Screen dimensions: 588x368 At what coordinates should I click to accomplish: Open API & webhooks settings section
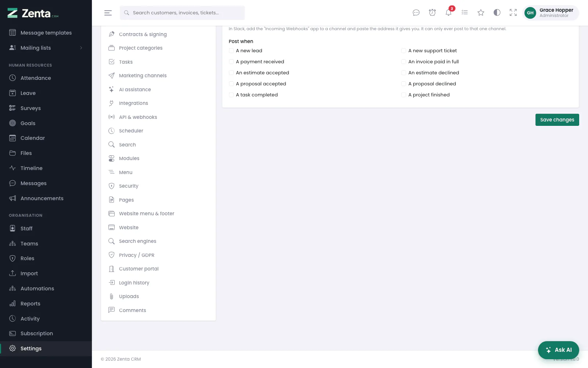158,117
